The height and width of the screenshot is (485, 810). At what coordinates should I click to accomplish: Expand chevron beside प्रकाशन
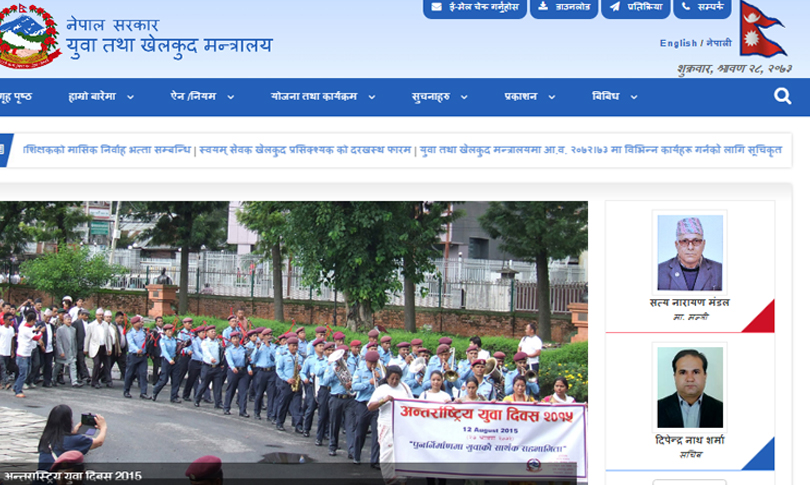tap(552, 97)
